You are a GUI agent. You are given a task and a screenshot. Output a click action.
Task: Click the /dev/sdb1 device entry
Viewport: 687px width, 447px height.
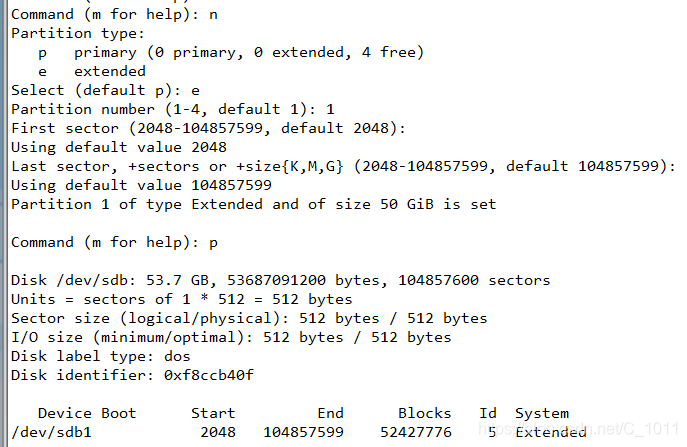(52, 433)
